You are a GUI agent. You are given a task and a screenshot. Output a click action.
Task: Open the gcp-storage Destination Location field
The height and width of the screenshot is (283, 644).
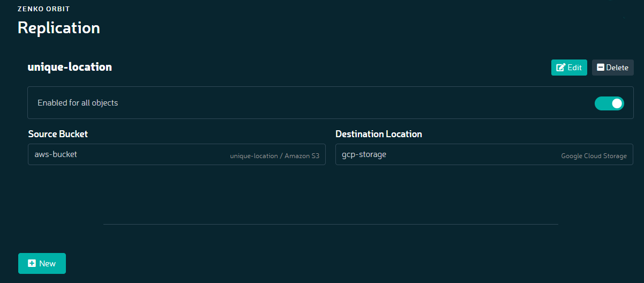click(484, 154)
